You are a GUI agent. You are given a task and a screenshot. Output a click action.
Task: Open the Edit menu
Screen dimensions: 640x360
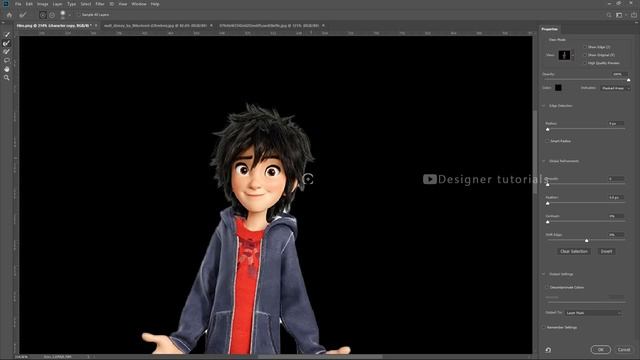pyautogui.click(x=29, y=4)
